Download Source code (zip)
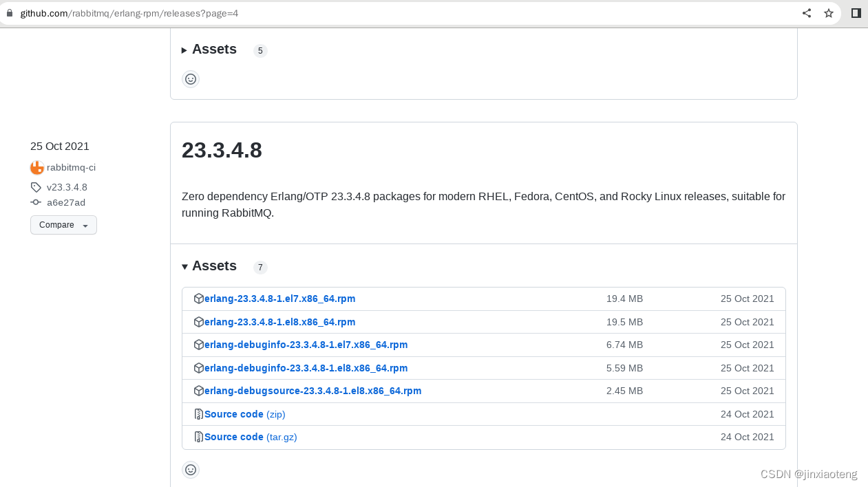 [245, 414]
